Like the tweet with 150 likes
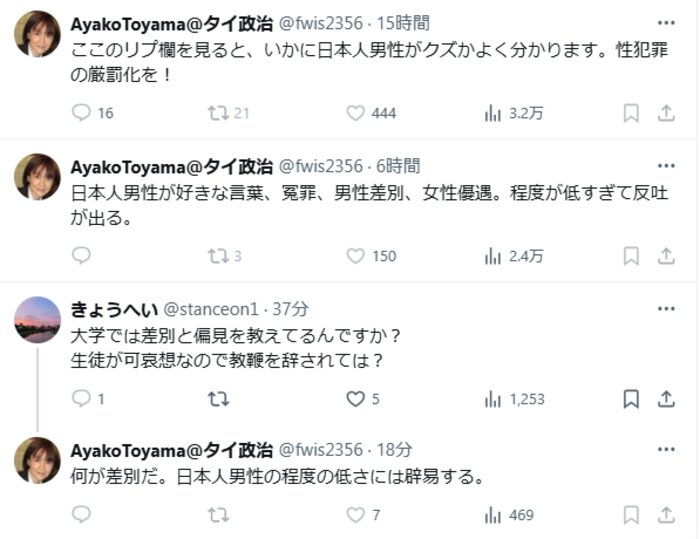Image resolution: width=700 pixels, height=539 pixels. click(x=355, y=256)
